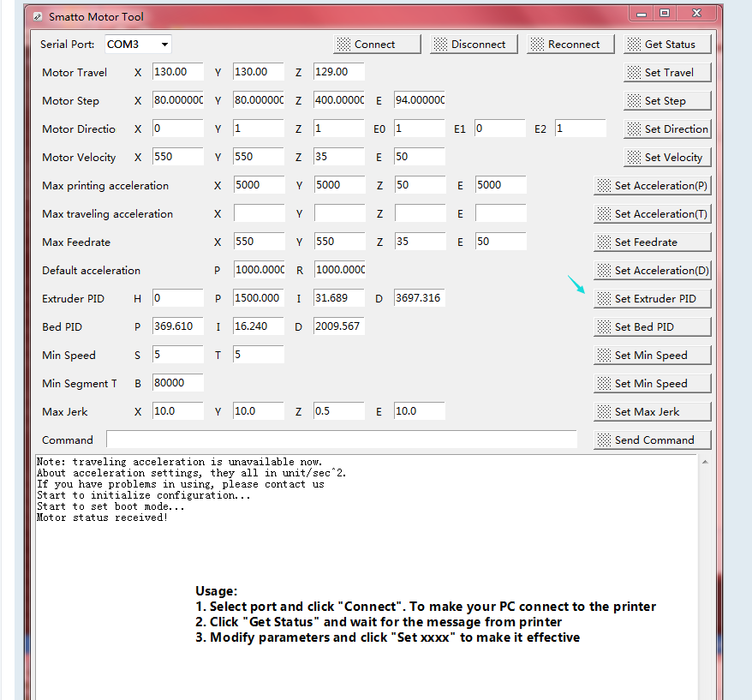Viewport: 752px width, 700px height.
Task: Click the Set Acceleration(P) button
Action: [x=652, y=185]
